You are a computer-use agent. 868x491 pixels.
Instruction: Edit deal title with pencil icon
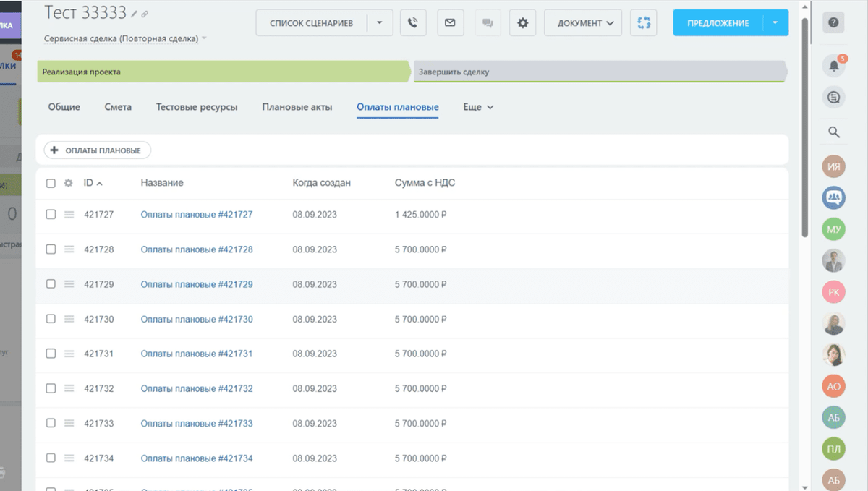[x=135, y=14]
